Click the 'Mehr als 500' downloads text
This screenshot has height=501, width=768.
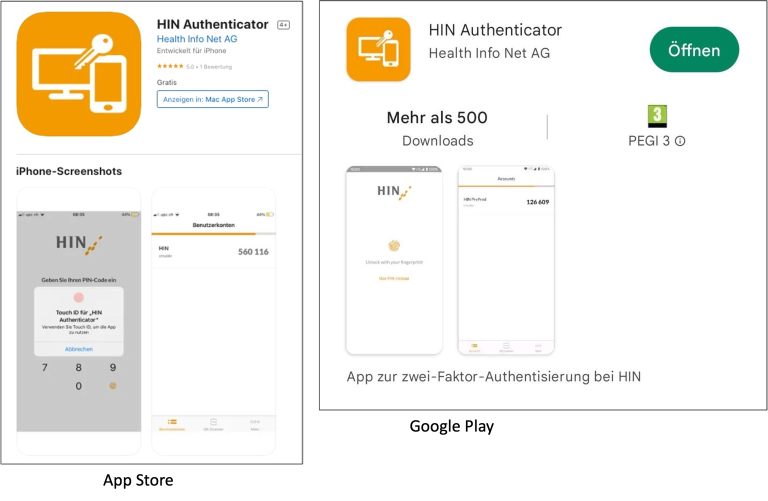(x=437, y=118)
